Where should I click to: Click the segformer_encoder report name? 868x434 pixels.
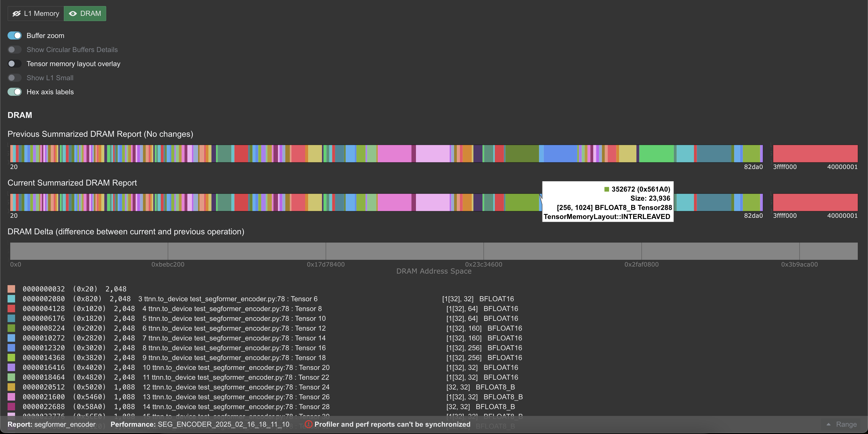[x=65, y=424]
